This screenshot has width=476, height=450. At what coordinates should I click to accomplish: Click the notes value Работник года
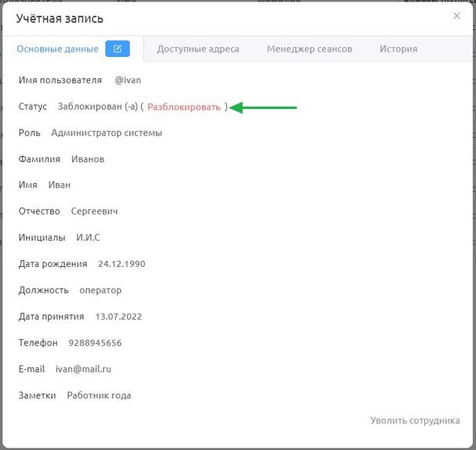(98, 395)
